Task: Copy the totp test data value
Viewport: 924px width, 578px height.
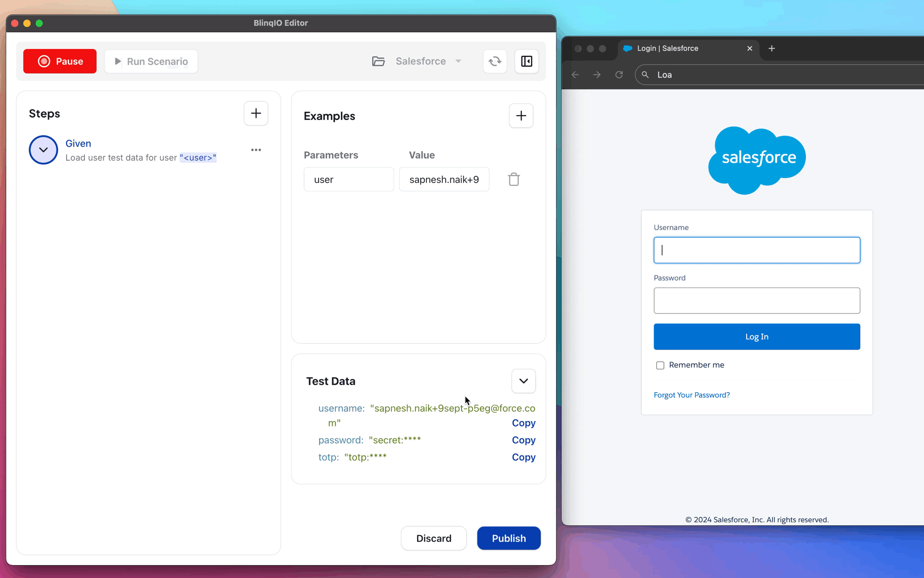Action: point(523,457)
